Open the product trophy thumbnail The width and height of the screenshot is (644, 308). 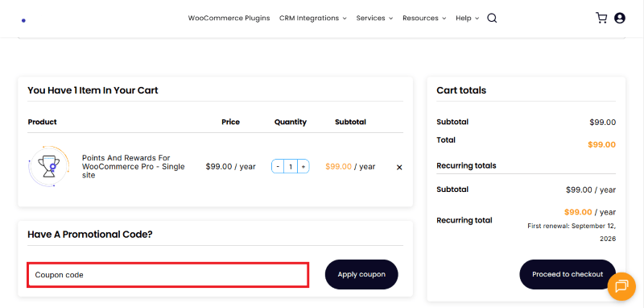[x=49, y=166]
